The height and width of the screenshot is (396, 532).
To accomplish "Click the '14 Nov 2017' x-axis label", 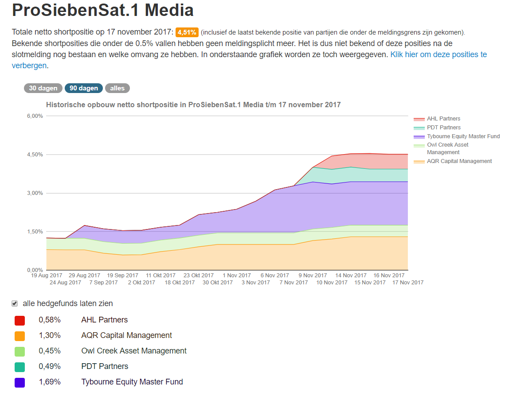I will click(x=351, y=276).
